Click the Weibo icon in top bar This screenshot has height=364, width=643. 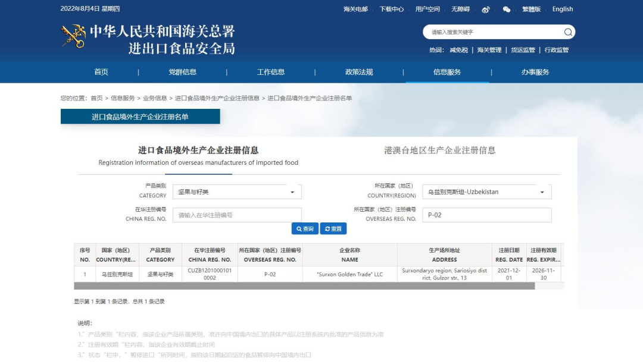(485, 9)
